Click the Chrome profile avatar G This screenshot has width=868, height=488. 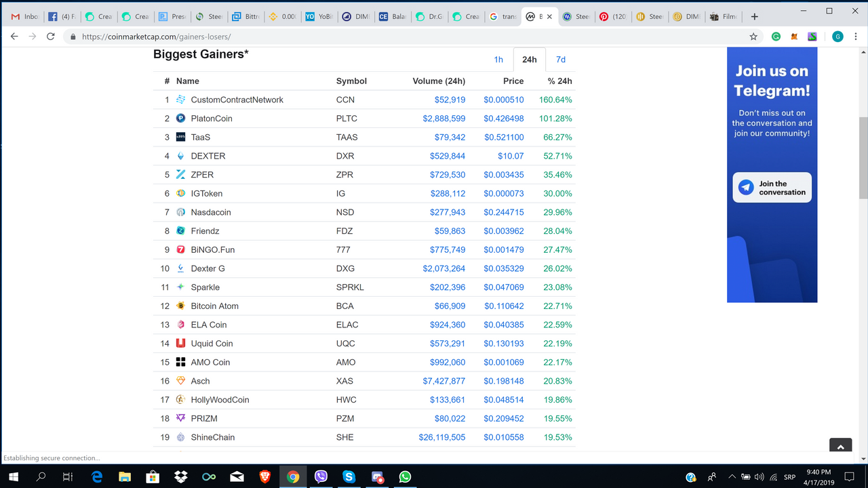click(837, 37)
